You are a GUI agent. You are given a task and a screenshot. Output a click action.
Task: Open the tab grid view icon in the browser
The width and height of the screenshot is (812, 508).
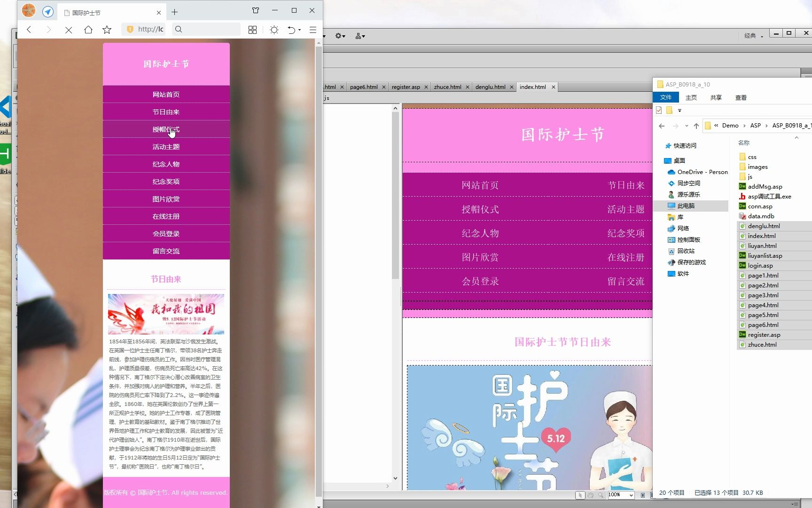pos(252,30)
